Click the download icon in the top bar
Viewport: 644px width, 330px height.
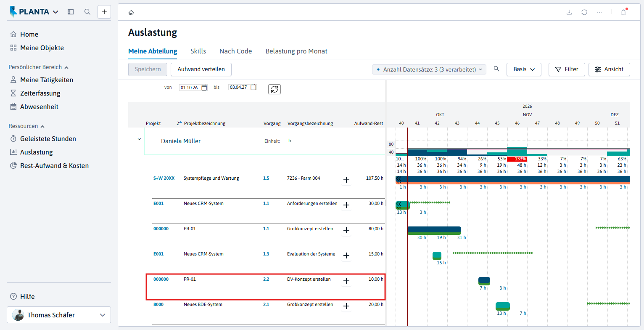click(569, 12)
